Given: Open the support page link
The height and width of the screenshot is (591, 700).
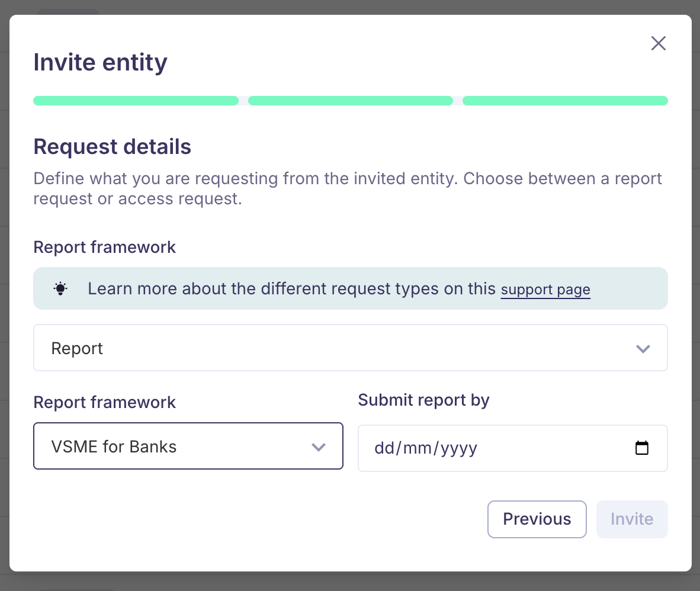Looking at the screenshot, I should pyautogui.click(x=545, y=290).
